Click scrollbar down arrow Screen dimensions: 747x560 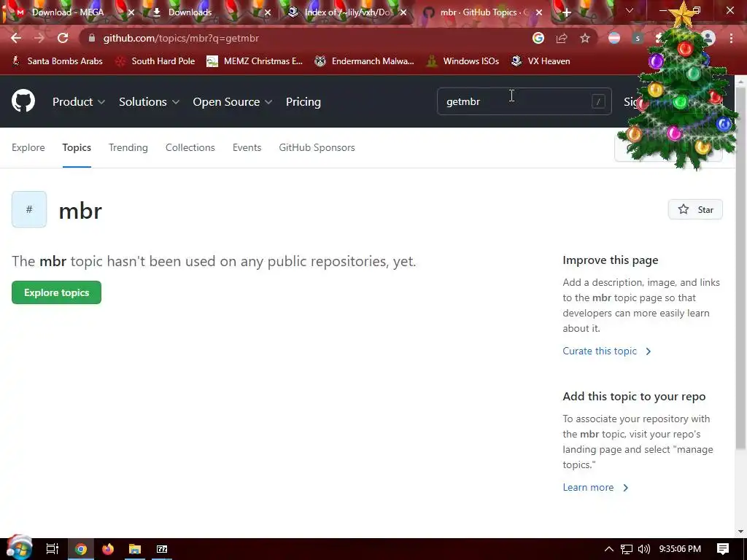(x=741, y=531)
